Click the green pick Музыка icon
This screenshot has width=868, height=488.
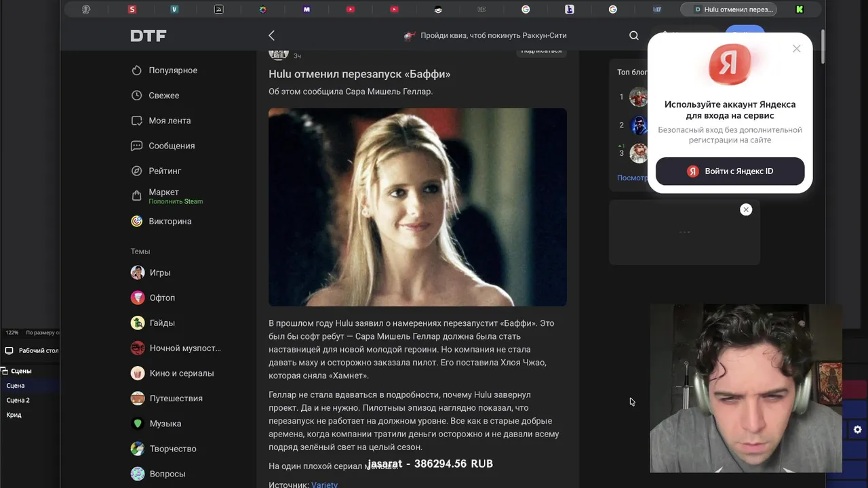(x=138, y=423)
